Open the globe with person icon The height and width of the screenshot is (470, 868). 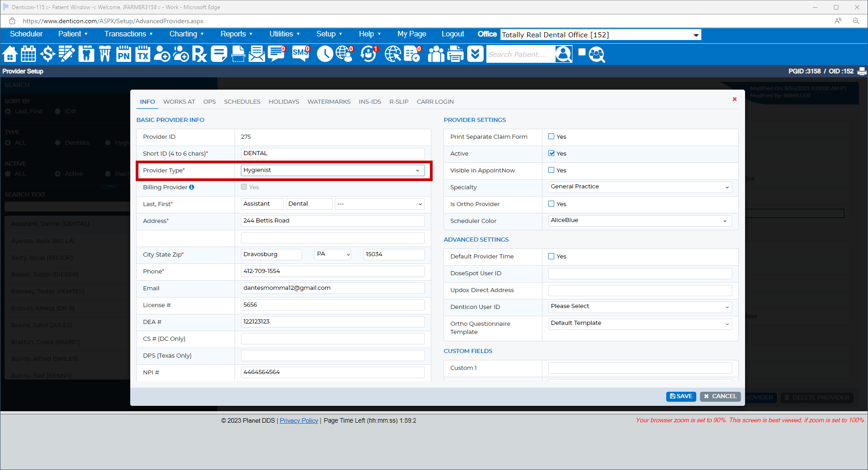(x=345, y=54)
